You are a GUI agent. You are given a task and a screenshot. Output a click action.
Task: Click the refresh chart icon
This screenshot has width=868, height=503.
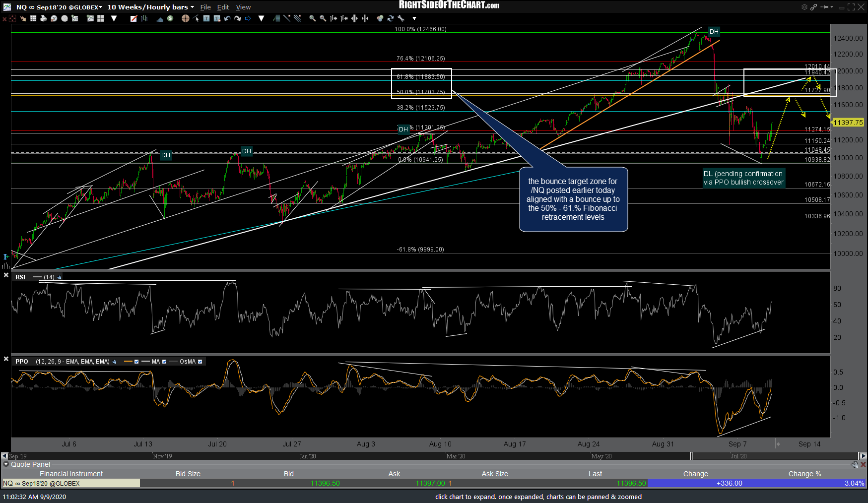click(x=391, y=18)
